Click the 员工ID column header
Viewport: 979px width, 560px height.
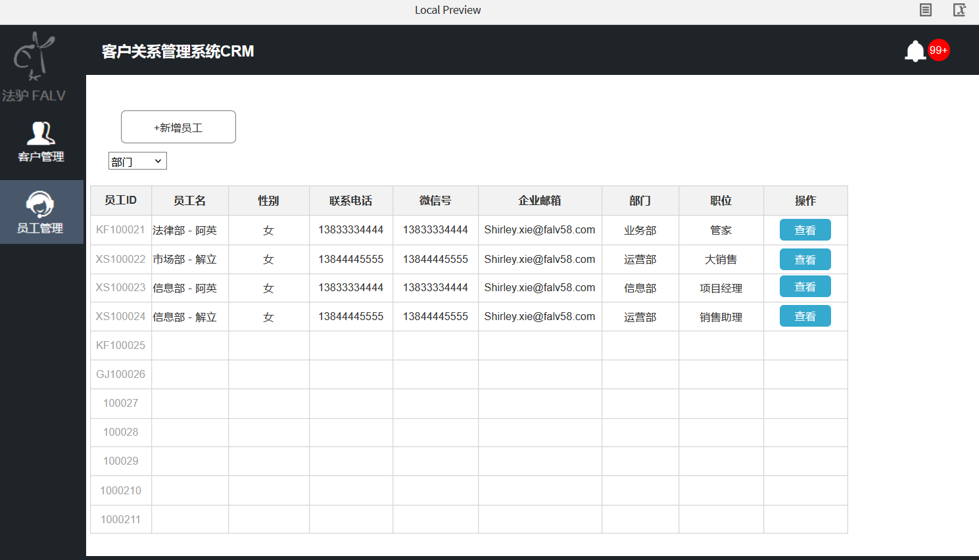point(121,200)
